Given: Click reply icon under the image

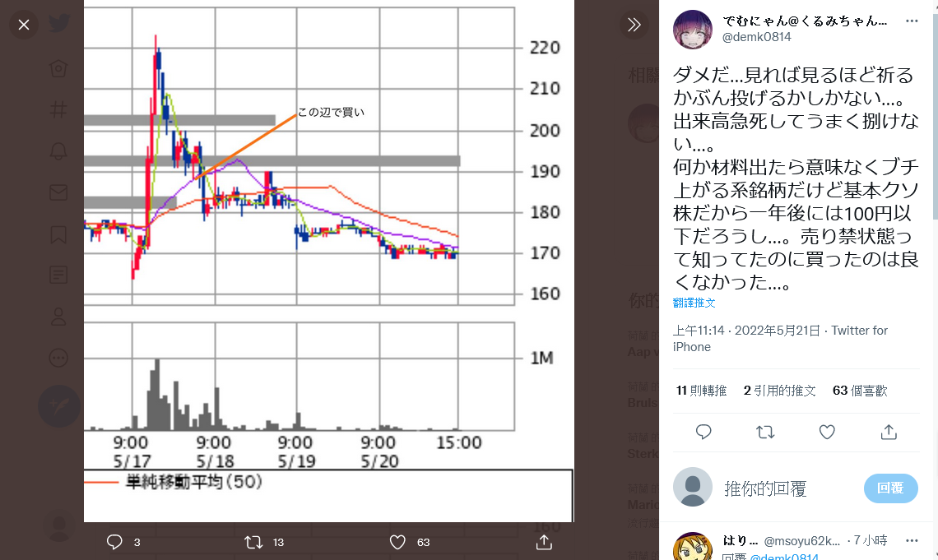Looking at the screenshot, I should tap(114, 542).
